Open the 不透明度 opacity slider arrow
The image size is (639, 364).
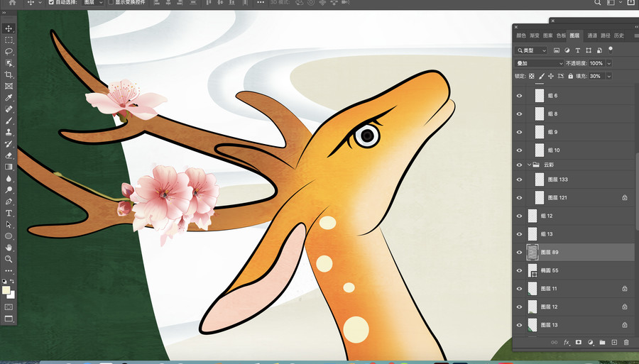[x=609, y=63]
